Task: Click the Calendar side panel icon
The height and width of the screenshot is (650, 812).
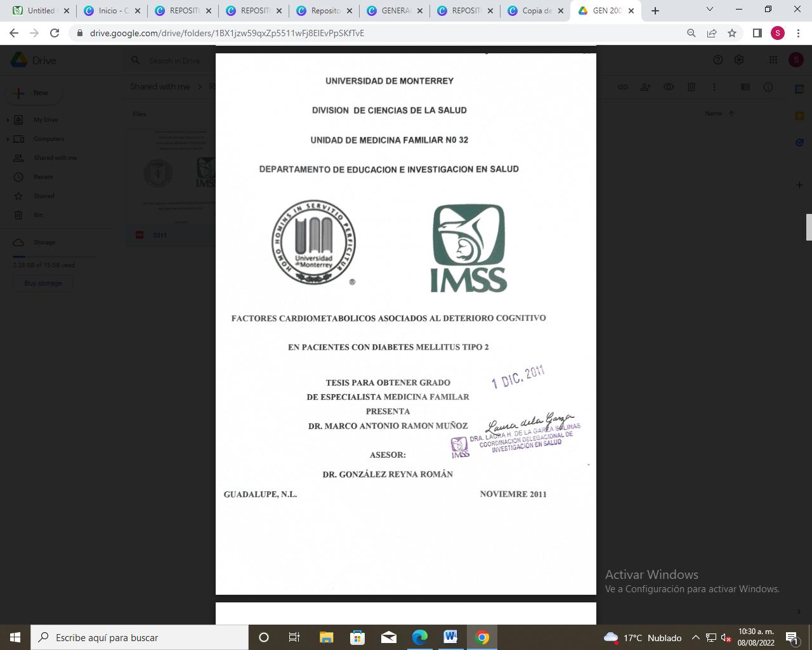Action: click(799, 89)
